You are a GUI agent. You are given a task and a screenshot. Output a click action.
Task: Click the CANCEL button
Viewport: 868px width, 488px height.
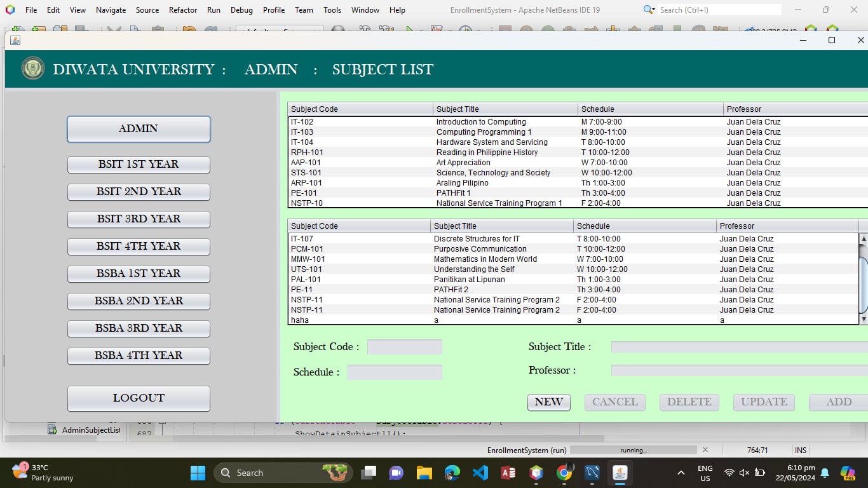pos(615,402)
